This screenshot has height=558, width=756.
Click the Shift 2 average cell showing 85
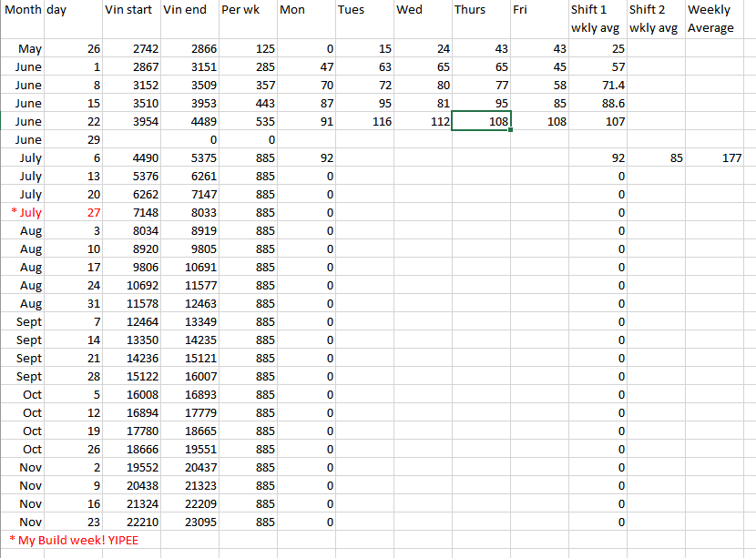tap(657, 157)
